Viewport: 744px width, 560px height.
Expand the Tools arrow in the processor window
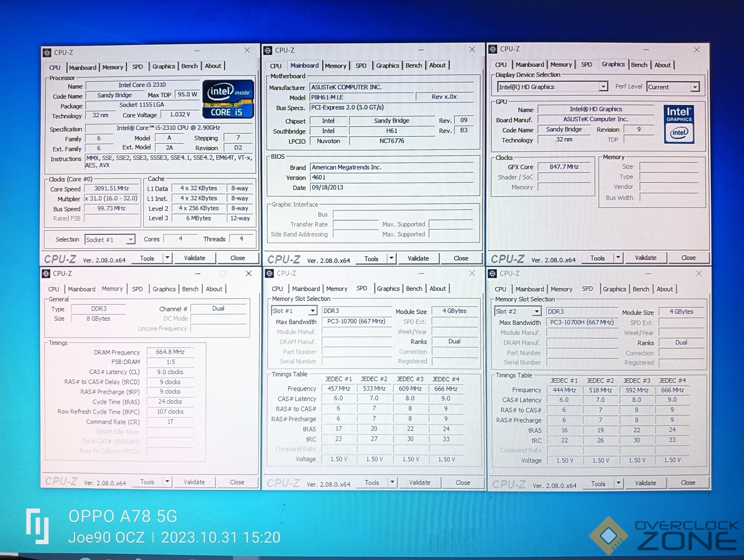click(167, 258)
